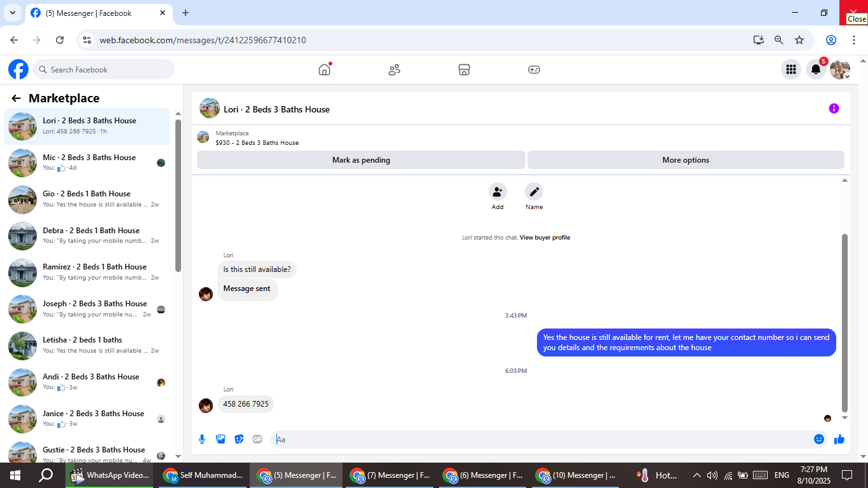868x488 pixels.
Task: Open the taskbar volume icon
Action: coord(712,475)
